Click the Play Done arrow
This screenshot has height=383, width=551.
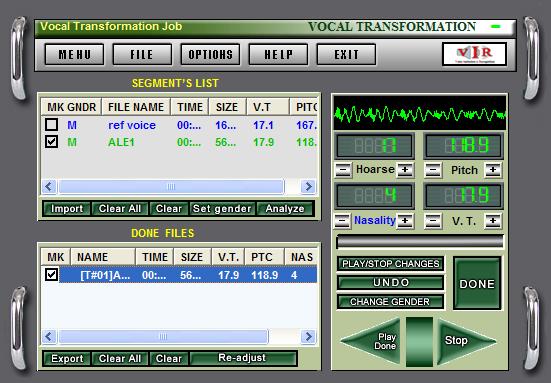click(375, 341)
